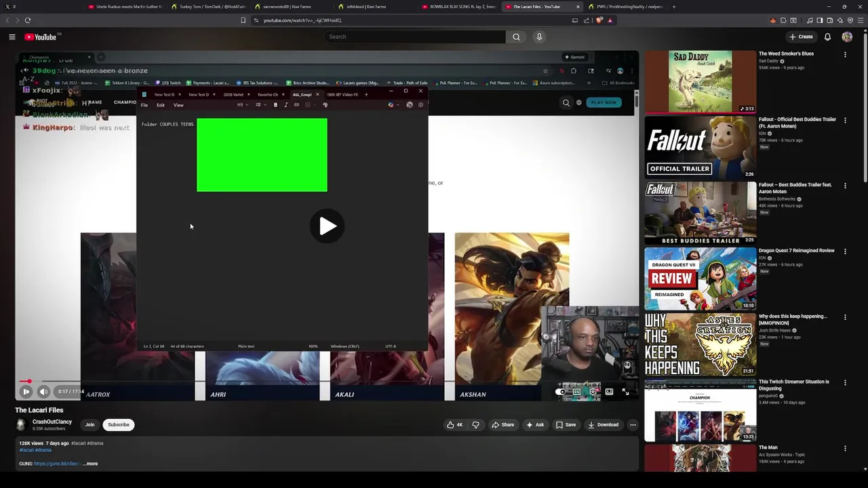This screenshot has height=488, width=868.
Task: Dislike the video
Action: [x=475, y=425]
